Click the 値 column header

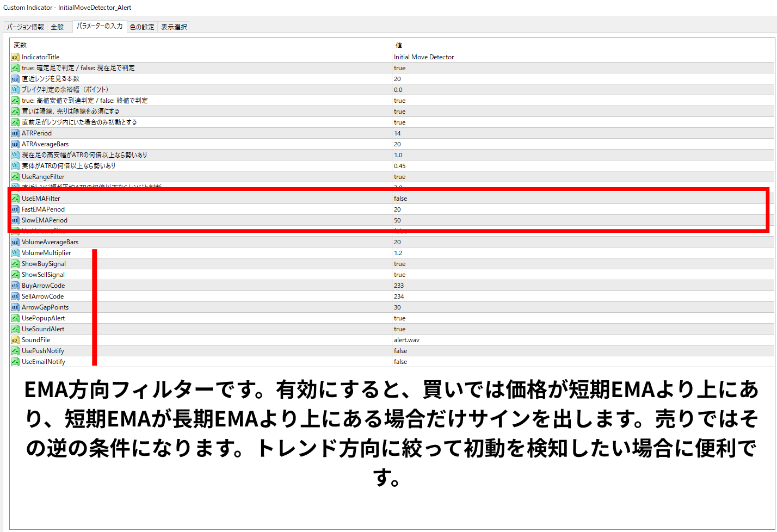click(x=399, y=45)
